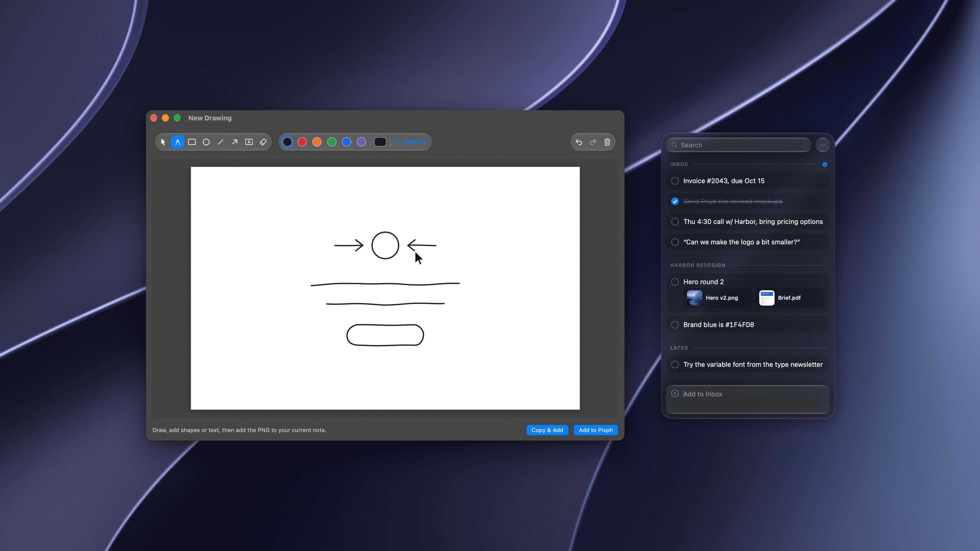Check off Invoice #2043 item

tap(675, 181)
